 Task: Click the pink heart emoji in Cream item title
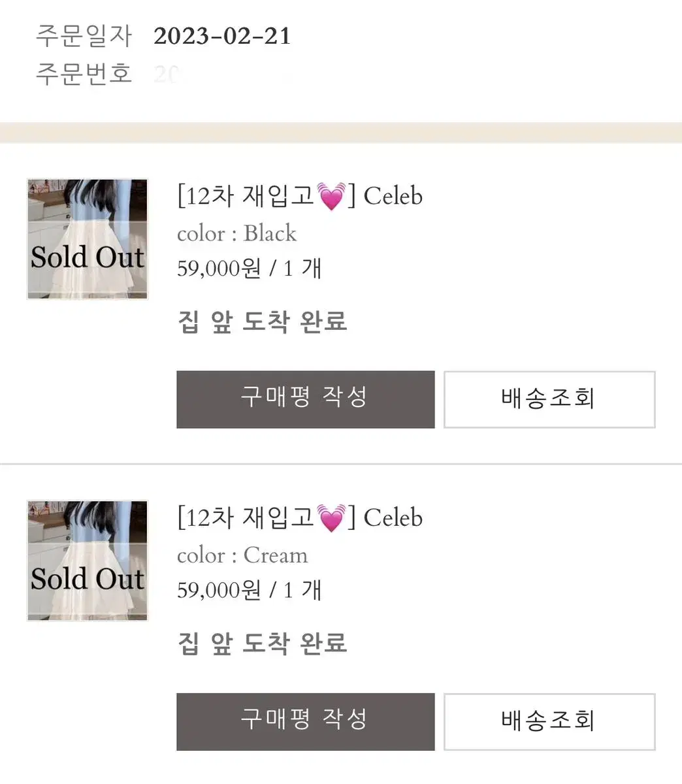[x=331, y=518]
